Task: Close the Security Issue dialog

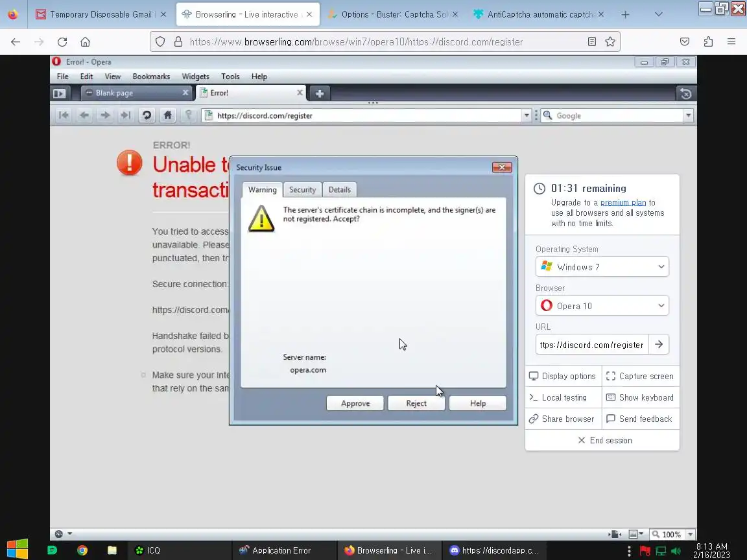Action: click(502, 167)
